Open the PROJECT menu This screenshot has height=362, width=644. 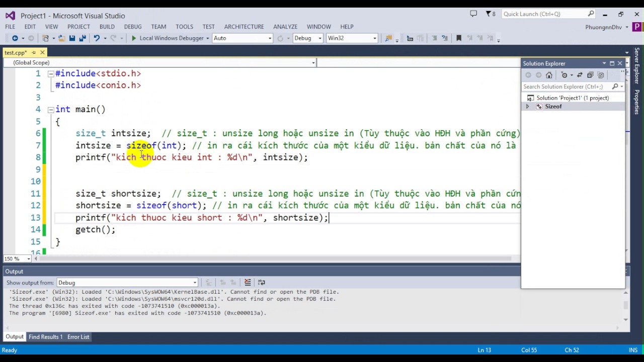tap(78, 27)
